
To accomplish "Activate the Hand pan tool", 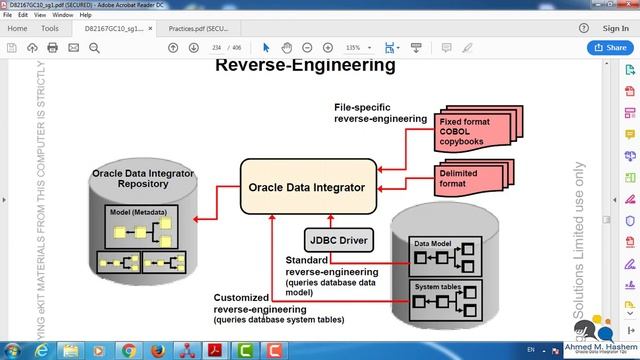I will coord(287,48).
